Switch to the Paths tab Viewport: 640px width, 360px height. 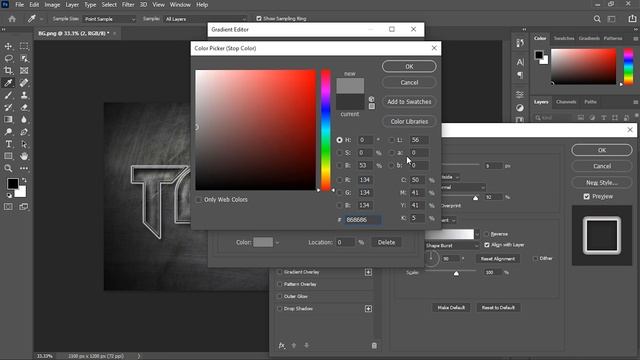pyautogui.click(x=590, y=102)
